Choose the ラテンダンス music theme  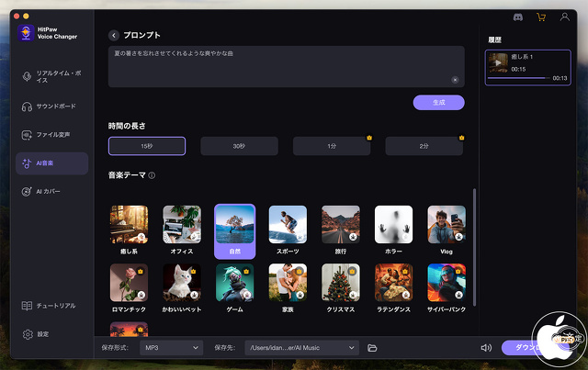[393, 288]
